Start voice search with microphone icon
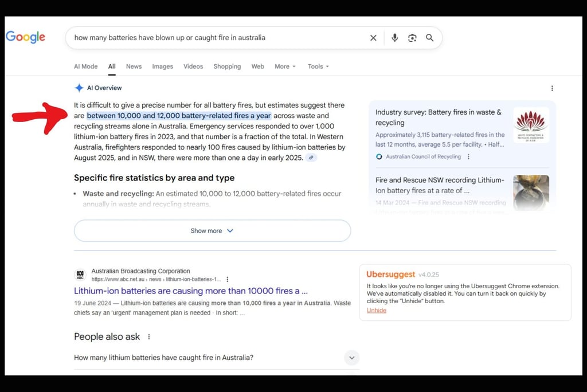Screen dimensions: 587x392 click(x=394, y=38)
